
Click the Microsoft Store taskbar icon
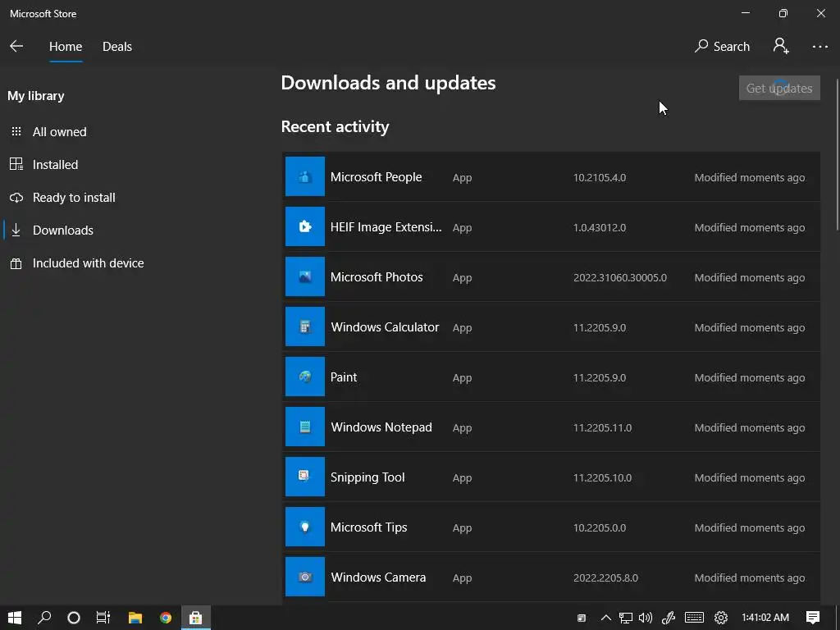pos(195,618)
